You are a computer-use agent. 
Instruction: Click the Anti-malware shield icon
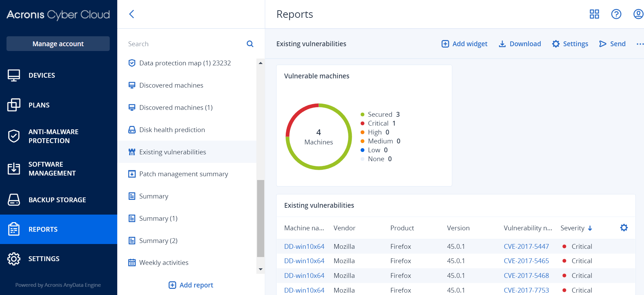tap(14, 136)
